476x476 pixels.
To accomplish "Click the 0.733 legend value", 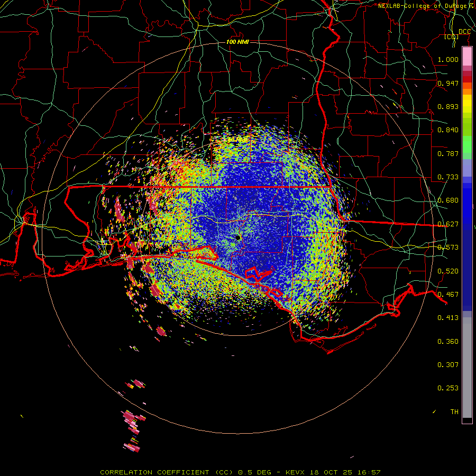I will (448, 177).
